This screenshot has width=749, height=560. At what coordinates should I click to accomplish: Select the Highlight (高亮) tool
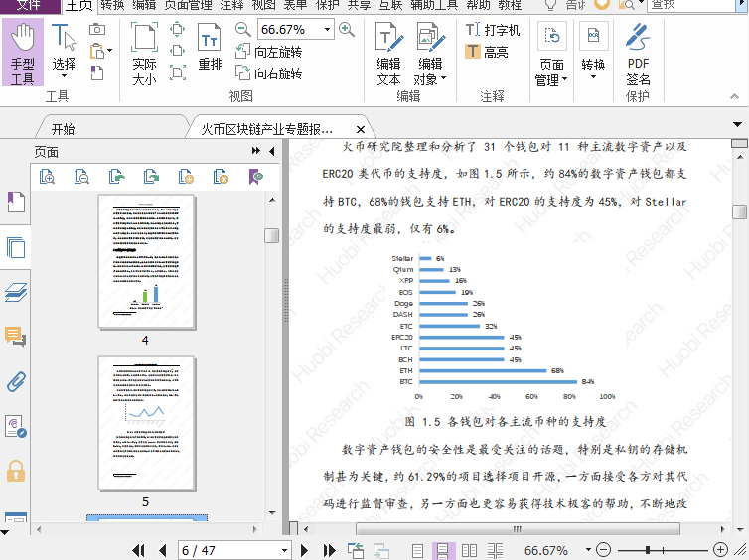(x=487, y=51)
